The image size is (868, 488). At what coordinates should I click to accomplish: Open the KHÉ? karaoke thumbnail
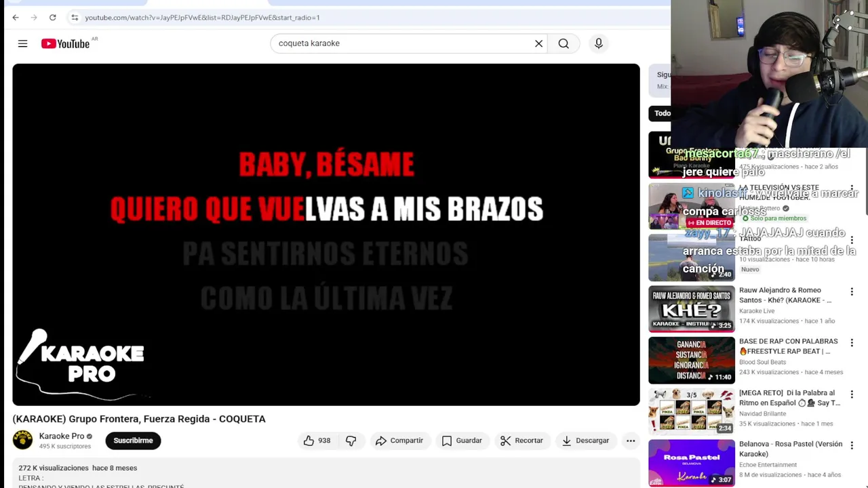[x=691, y=308]
